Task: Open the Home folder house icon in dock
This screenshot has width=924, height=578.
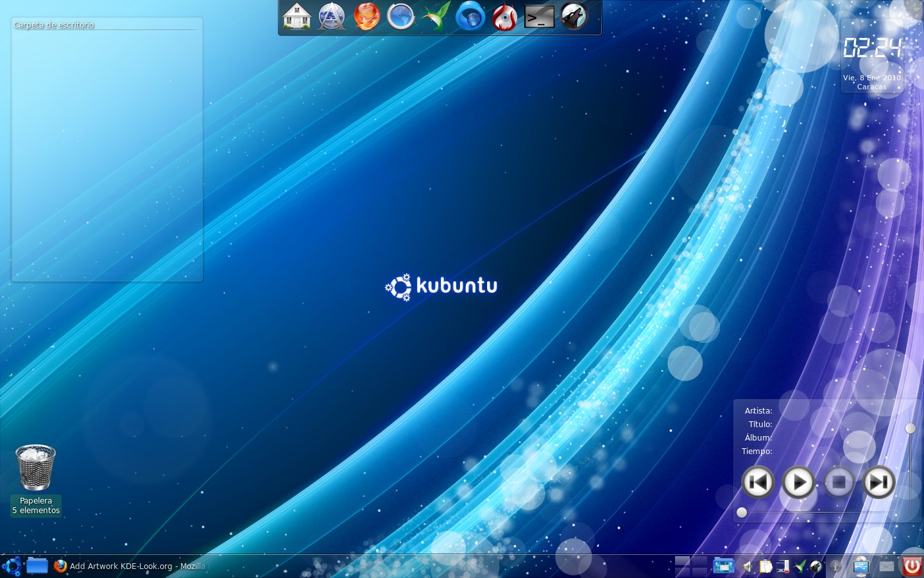Action: [296, 16]
